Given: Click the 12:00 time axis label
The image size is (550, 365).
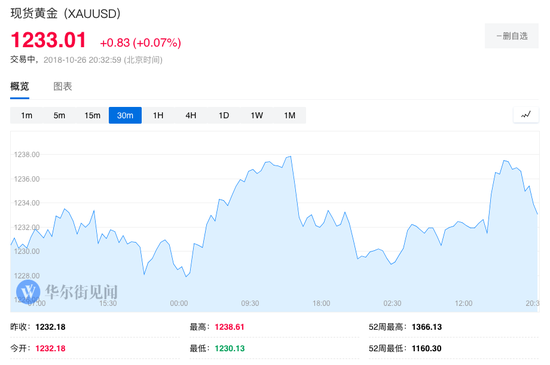Looking at the screenshot, I should 464,303.
